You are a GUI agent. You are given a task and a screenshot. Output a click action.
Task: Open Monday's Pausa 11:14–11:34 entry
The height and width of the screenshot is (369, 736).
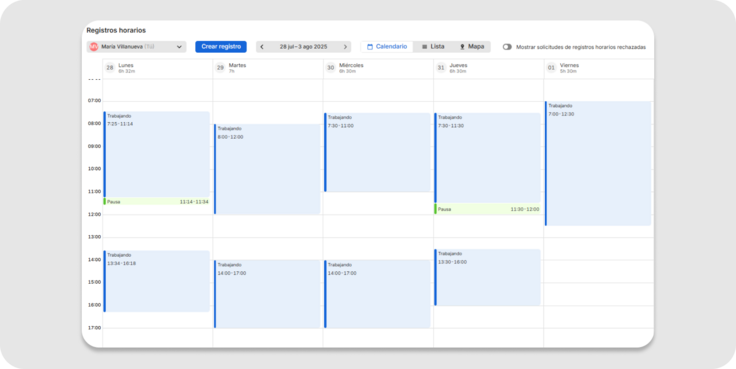pyautogui.click(x=156, y=202)
